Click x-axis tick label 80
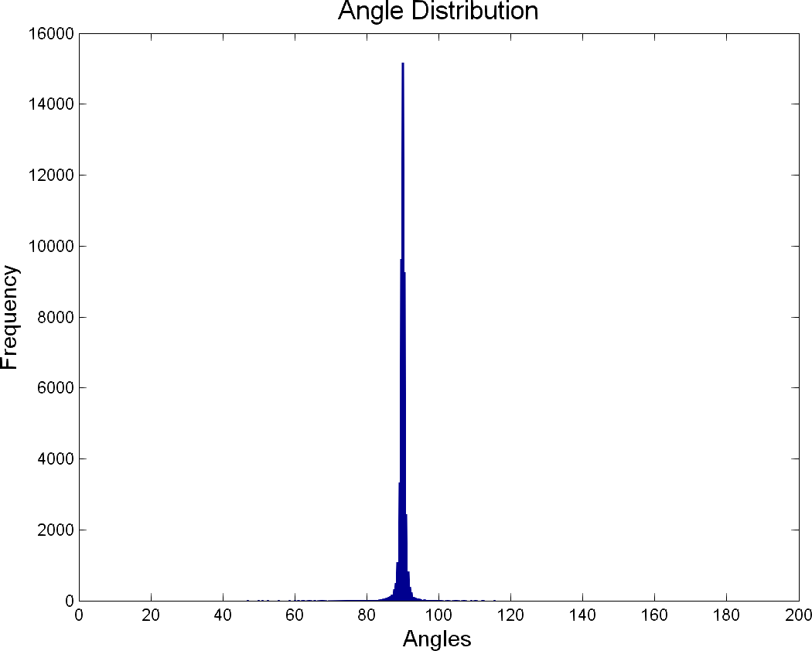This screenshot has height=651, width=812. coord(367,615)
